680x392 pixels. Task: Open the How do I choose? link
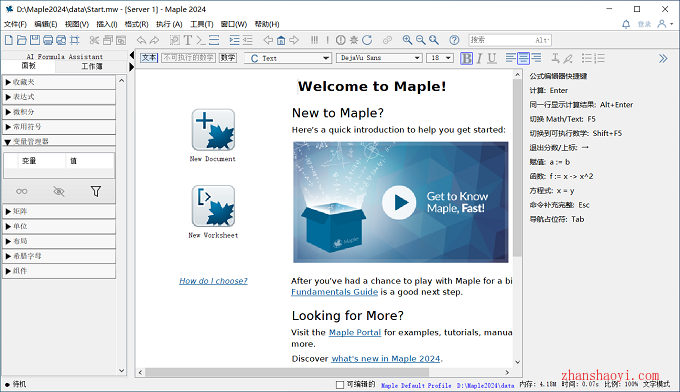[213, 281]
